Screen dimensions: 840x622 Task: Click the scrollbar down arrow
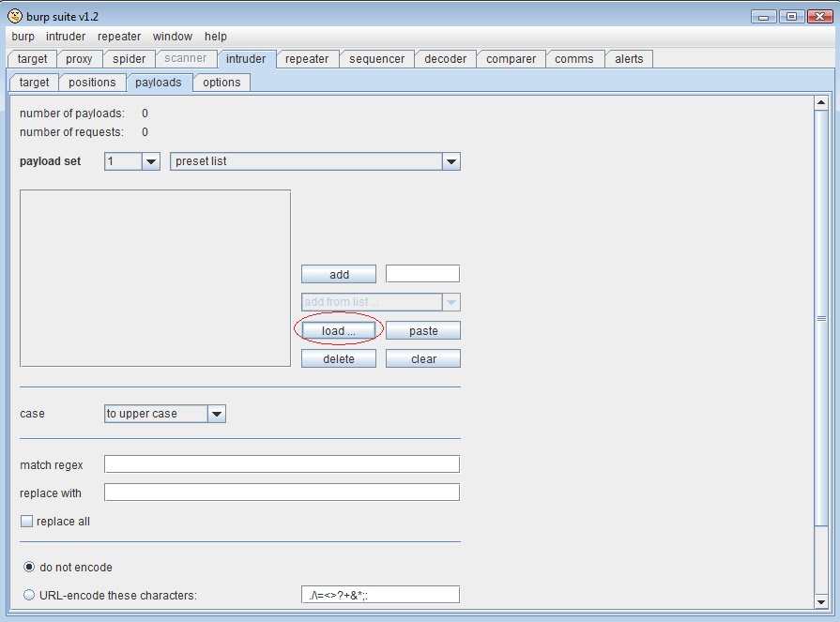coord(821,601)
